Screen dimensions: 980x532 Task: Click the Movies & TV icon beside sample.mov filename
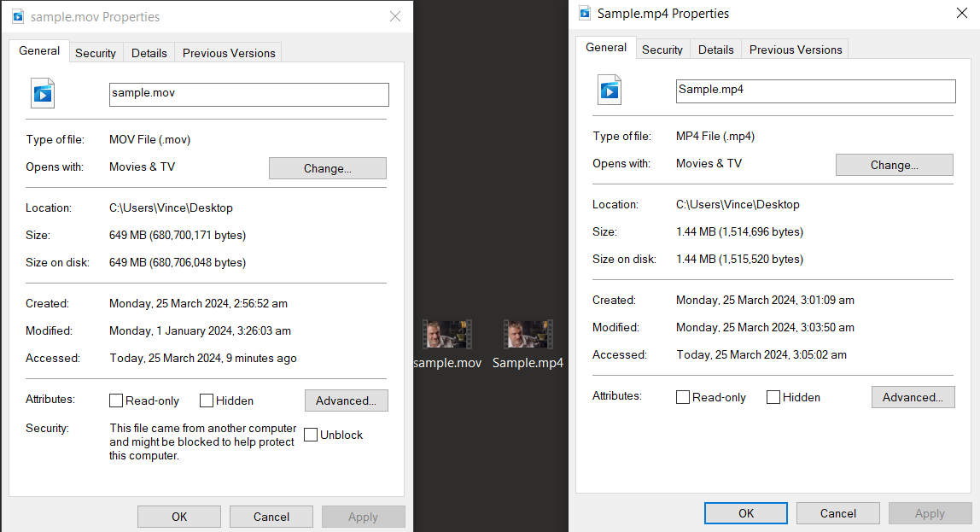tap(42, 93)
